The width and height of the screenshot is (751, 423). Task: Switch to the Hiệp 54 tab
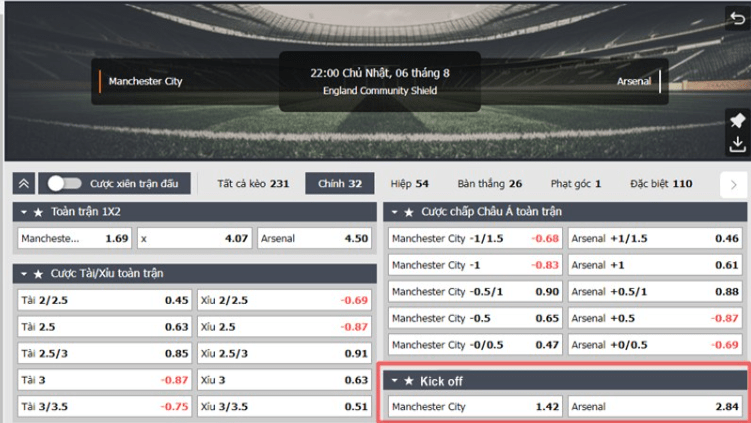pos(410,184)
